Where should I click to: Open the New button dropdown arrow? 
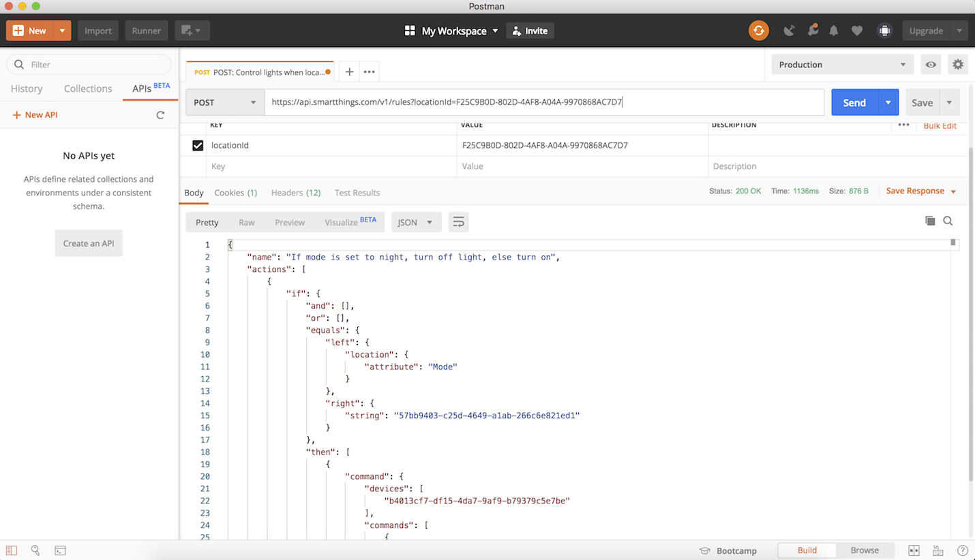pos(62,31)
